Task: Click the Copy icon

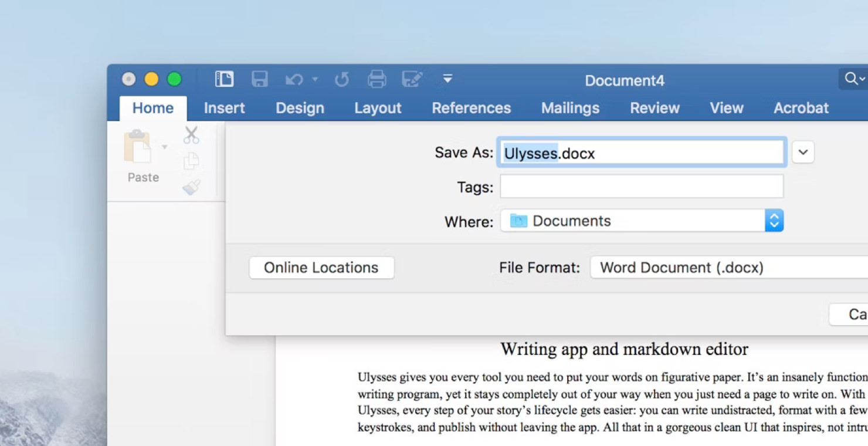Action: (x=191, y=161)
